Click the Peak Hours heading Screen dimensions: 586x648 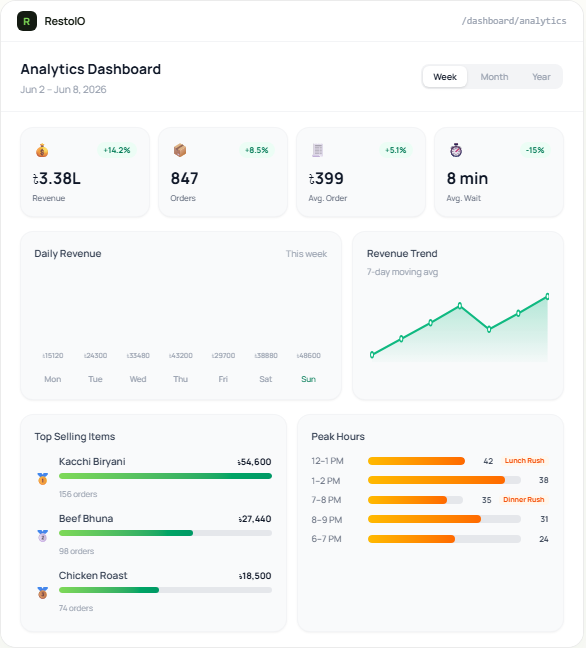pyautogui.click(x=338, y=436)
